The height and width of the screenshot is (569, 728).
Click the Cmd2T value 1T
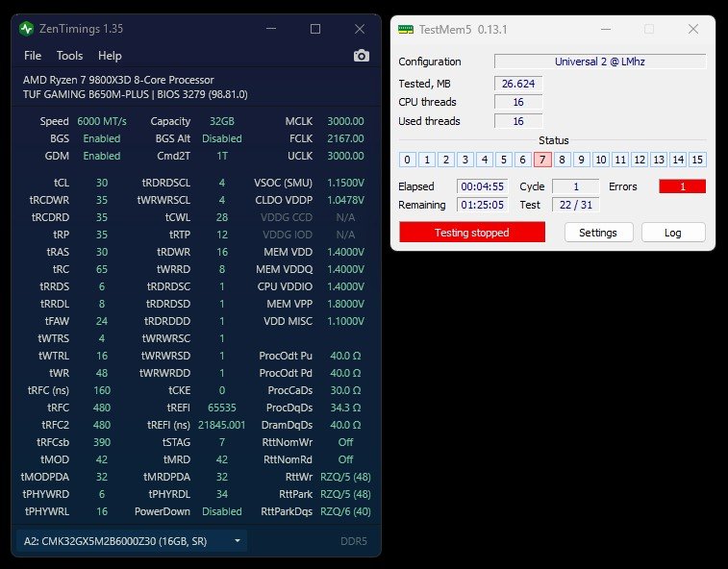222,156
